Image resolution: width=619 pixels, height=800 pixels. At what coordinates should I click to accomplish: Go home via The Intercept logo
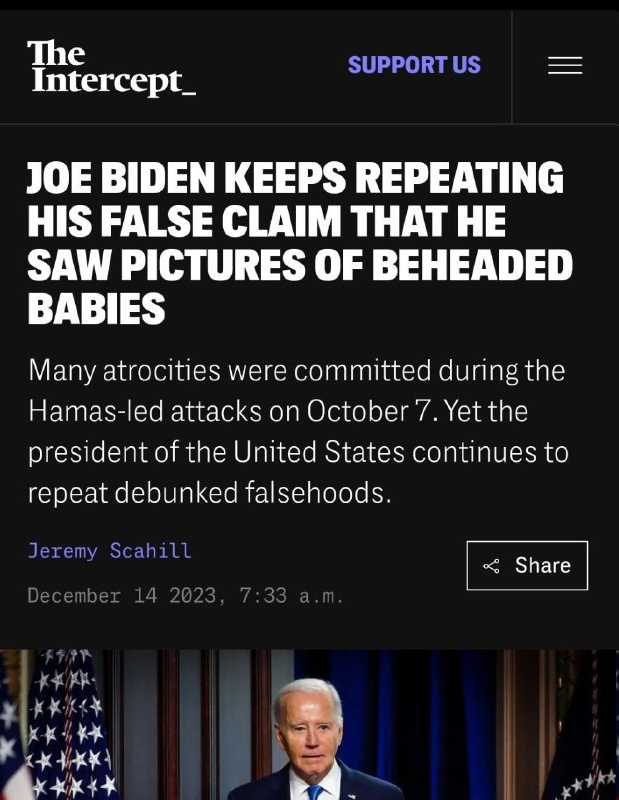(x=111, y=67)
